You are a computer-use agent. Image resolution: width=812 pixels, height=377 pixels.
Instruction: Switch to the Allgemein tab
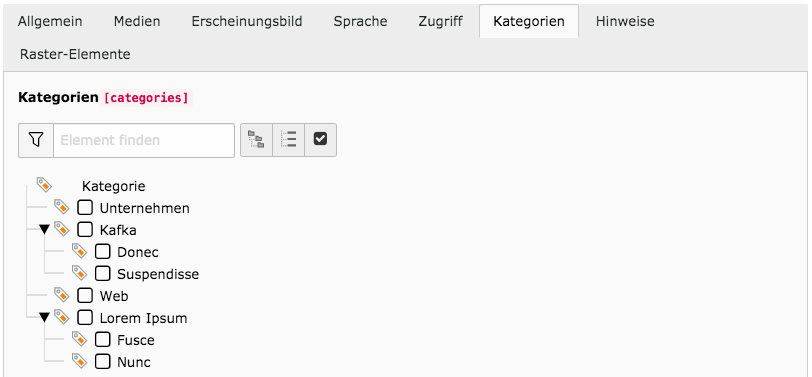(50, 22)
